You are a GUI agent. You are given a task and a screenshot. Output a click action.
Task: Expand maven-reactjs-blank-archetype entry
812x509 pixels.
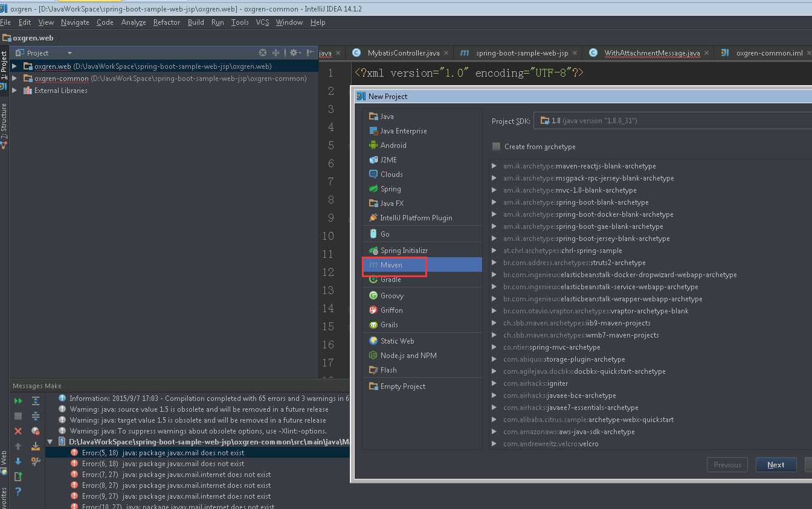pos(494,166)
